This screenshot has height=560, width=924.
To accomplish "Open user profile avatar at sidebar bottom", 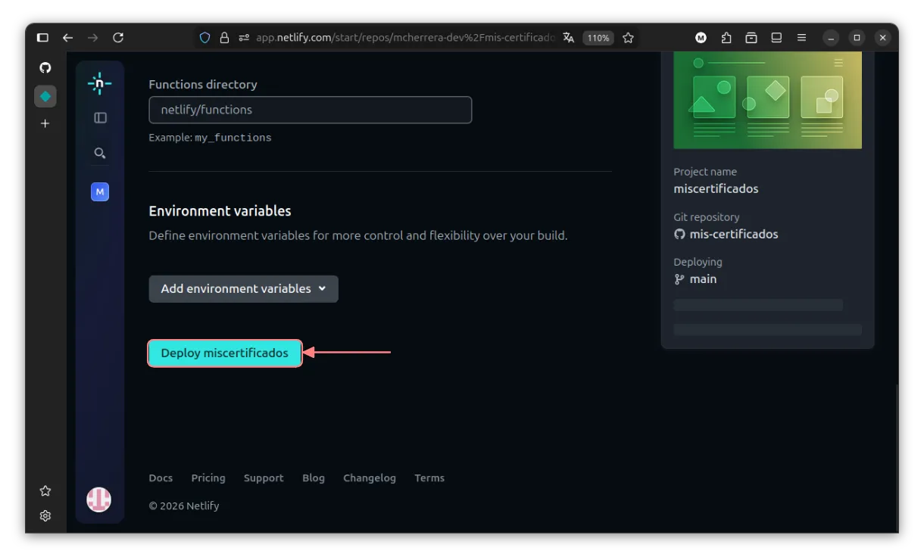I will coord(99,499).
